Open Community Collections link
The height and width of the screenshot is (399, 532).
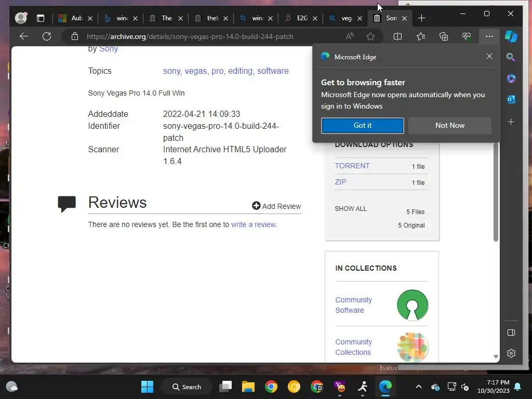[353, 347]
